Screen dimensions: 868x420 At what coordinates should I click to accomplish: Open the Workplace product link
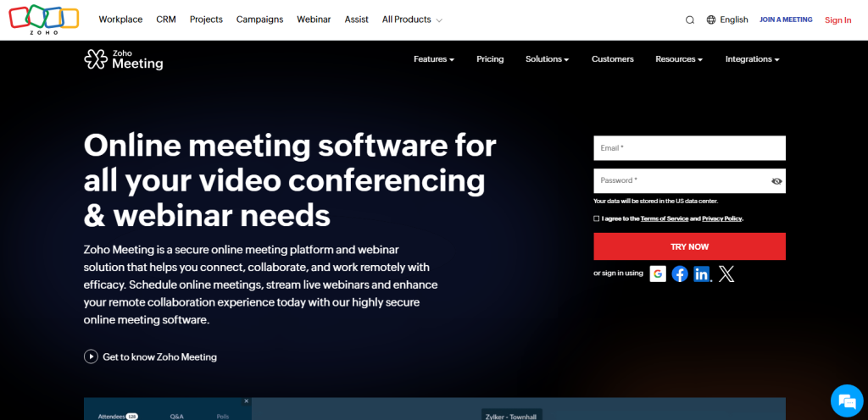pyautogui.click(x=120, y=19)
